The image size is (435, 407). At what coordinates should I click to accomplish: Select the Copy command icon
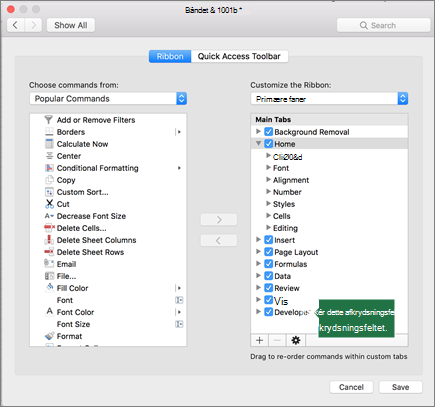pos(49,180)
